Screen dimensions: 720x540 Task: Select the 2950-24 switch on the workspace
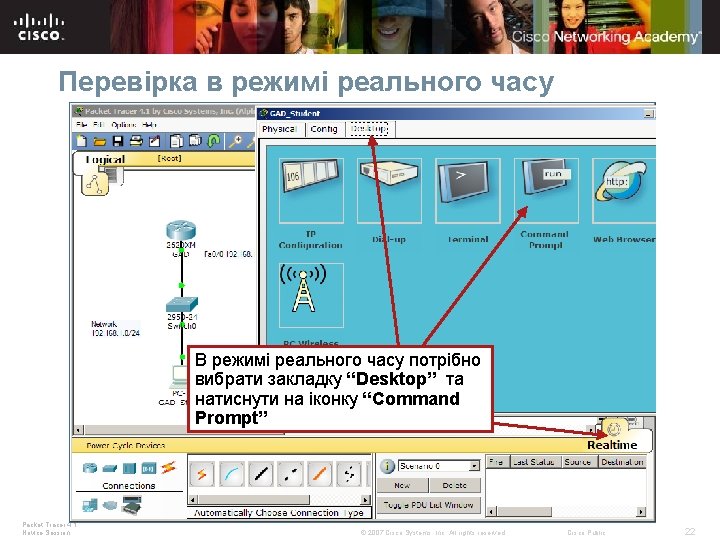coord(182,304)
